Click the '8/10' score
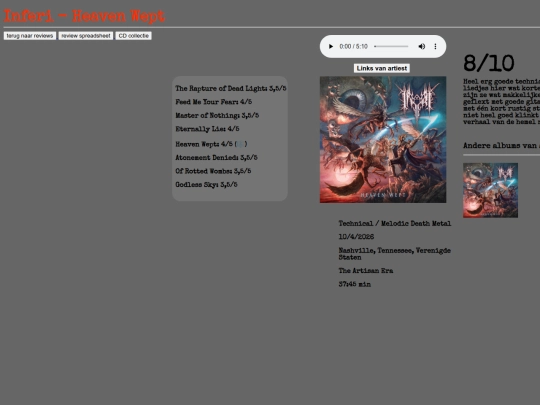This screenshot has height=405, width=540. (x=489, y=63)
